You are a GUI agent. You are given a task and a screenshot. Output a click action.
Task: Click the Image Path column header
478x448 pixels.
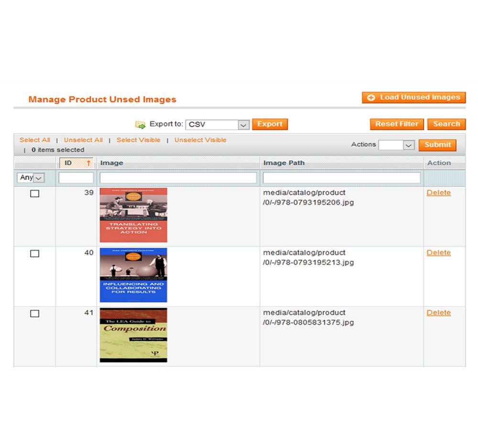pos(284,163)
